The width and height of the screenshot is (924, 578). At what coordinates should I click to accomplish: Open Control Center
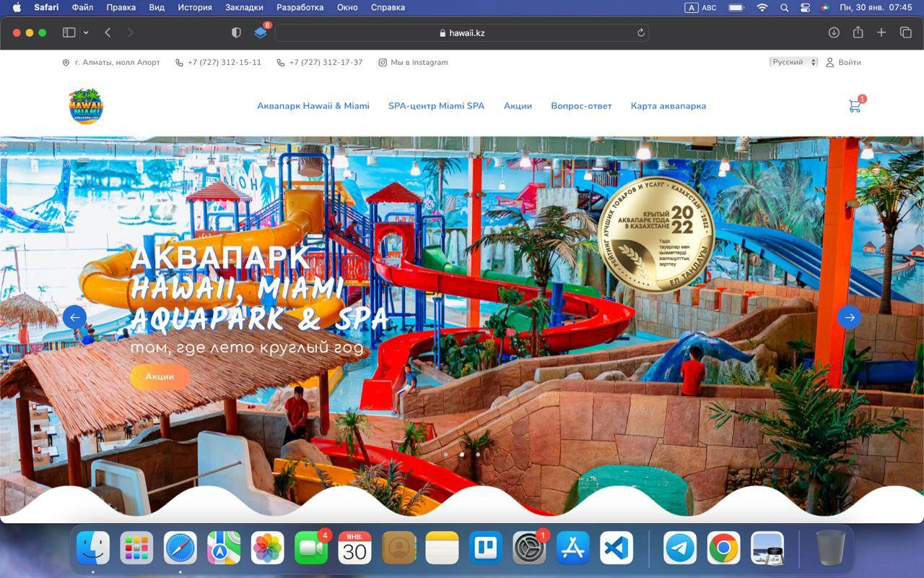click(x=805, y=7)
